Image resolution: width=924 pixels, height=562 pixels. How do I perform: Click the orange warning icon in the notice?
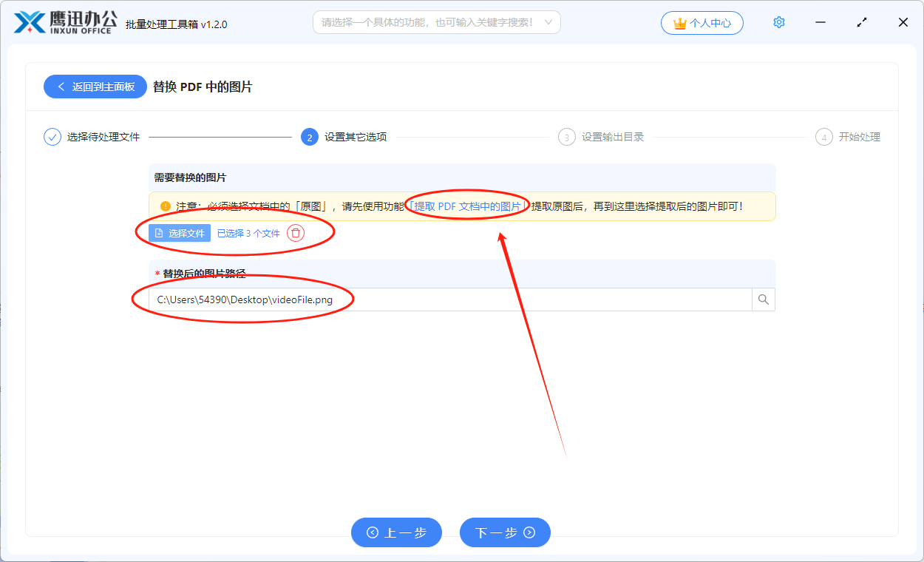click(x=164, y=206)
